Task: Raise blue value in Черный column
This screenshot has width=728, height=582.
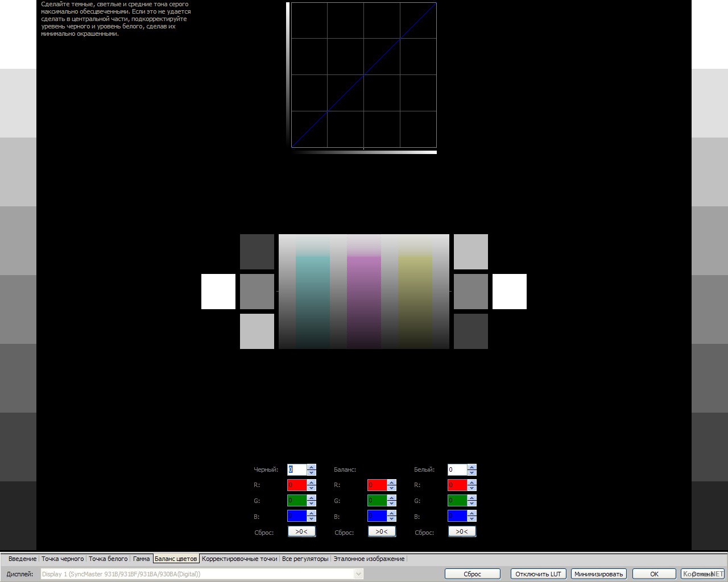Action: [x=311, y=513]
